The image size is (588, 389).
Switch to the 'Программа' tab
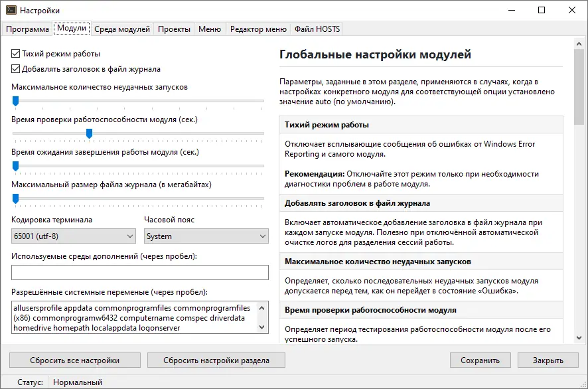tap(28, 29)
